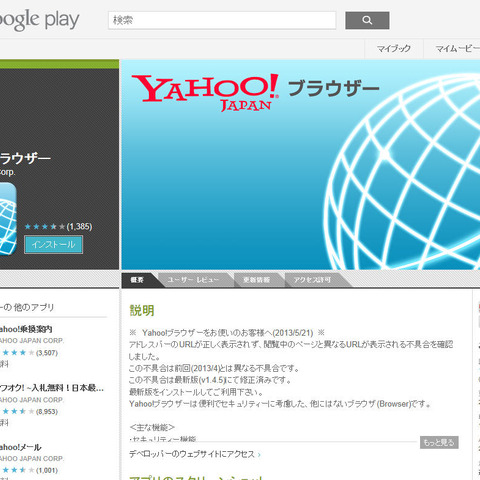Click the <主な機能> text line
The width and height of the screenshot is (480, 480).
tap(152, 427)
